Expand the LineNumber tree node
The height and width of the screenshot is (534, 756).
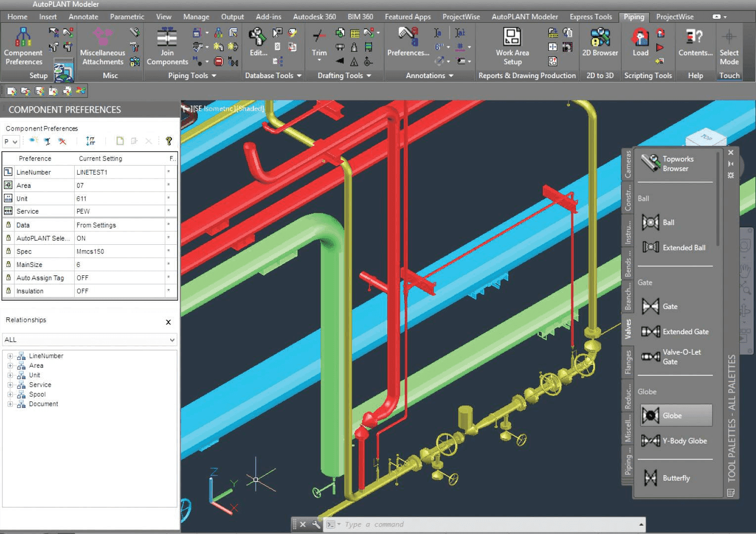click(10, 356)
